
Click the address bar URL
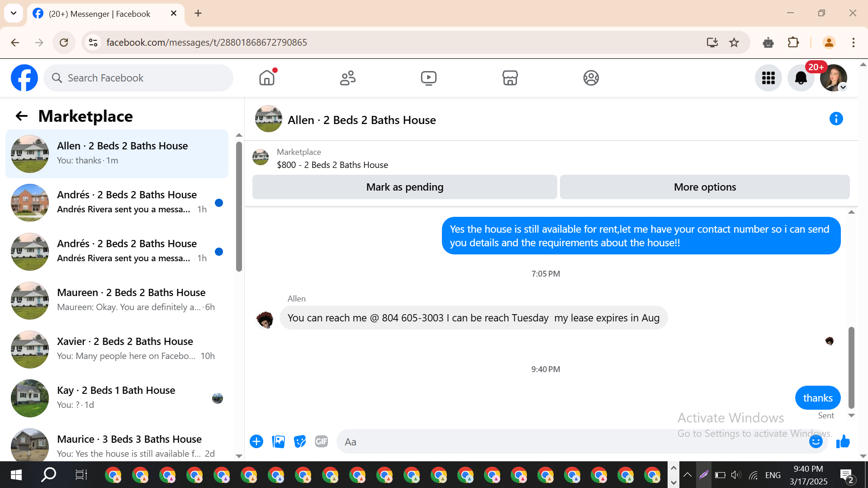207,43
